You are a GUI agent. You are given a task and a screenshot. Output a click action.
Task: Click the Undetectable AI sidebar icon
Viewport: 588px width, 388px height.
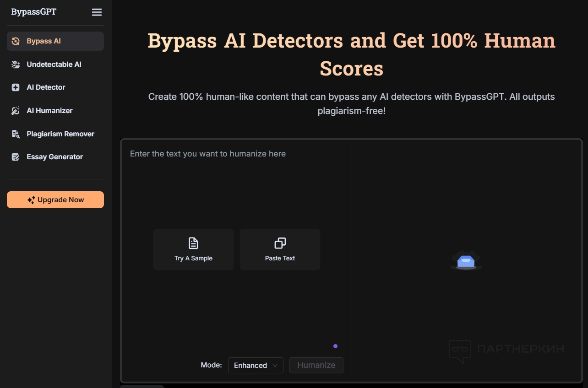pyautogui.click(x=16, y=65)
